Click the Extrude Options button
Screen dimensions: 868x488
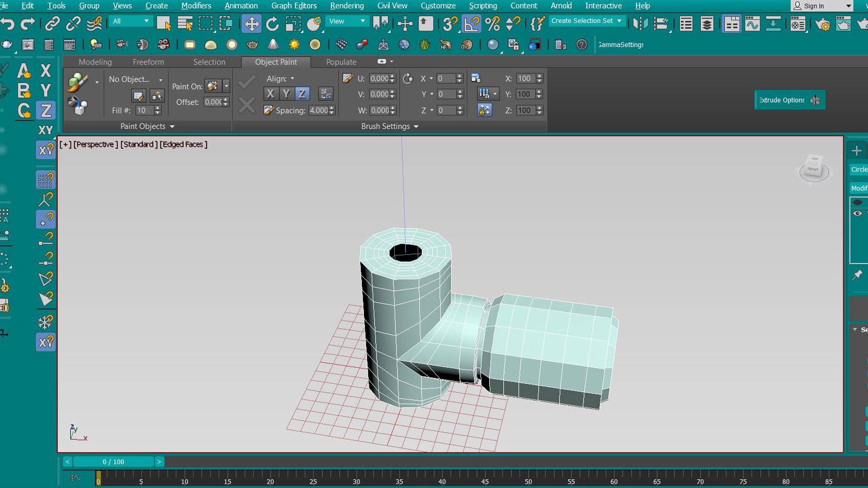[x=789, y=100]
